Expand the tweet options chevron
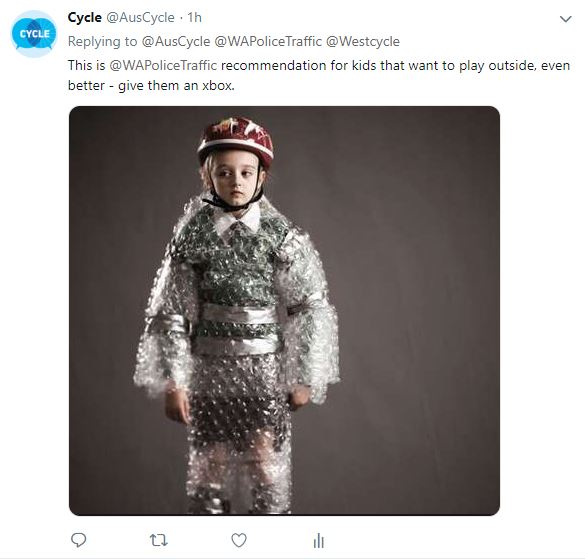Image resolution: width=585 pixels, height=560 pixels. pos(566,19)
